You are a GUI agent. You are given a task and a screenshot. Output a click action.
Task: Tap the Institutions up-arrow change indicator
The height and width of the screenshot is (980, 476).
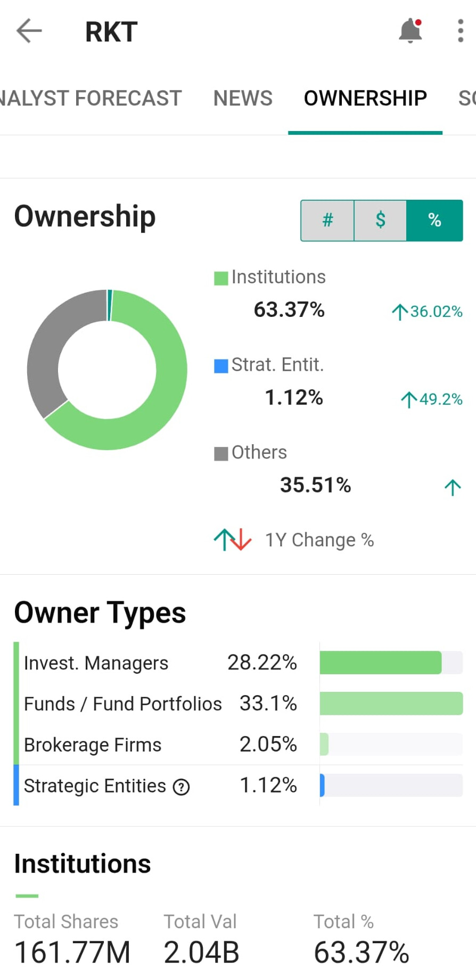click(x=400, y=312)
